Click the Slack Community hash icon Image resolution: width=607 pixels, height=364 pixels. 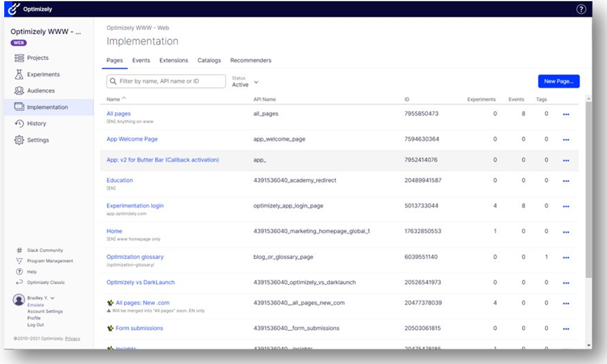point(19,250)
